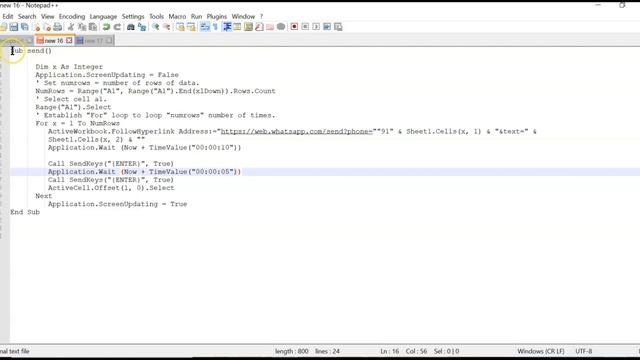The height and width of the screenshot is (360, 640).
Task: Click "lines : 24" in the status bar
Action: (327, 351)
